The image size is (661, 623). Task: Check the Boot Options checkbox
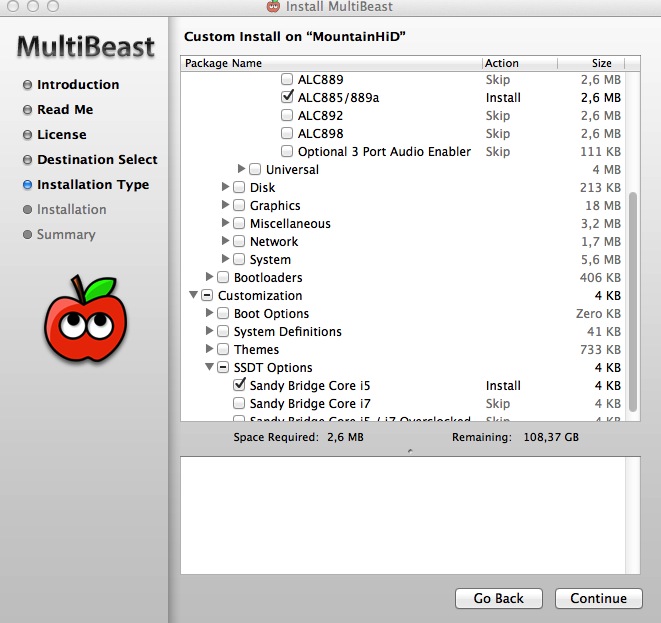click(223, 313)
